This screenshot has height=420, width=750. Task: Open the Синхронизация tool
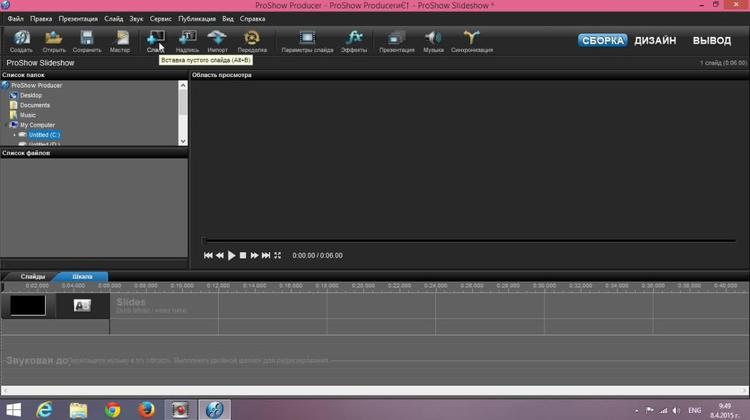click(x=472, y=41)
